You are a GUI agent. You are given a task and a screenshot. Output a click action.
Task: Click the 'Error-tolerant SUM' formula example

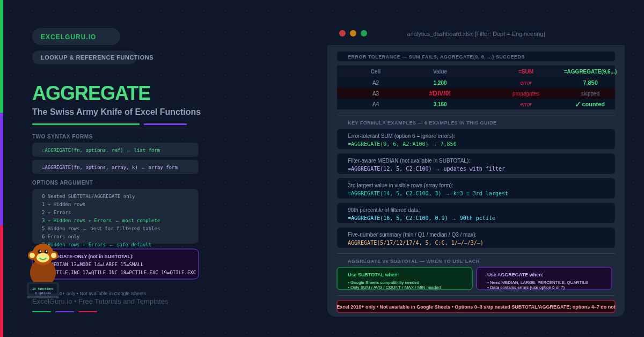pyautogui.click(x=476, y=139)
